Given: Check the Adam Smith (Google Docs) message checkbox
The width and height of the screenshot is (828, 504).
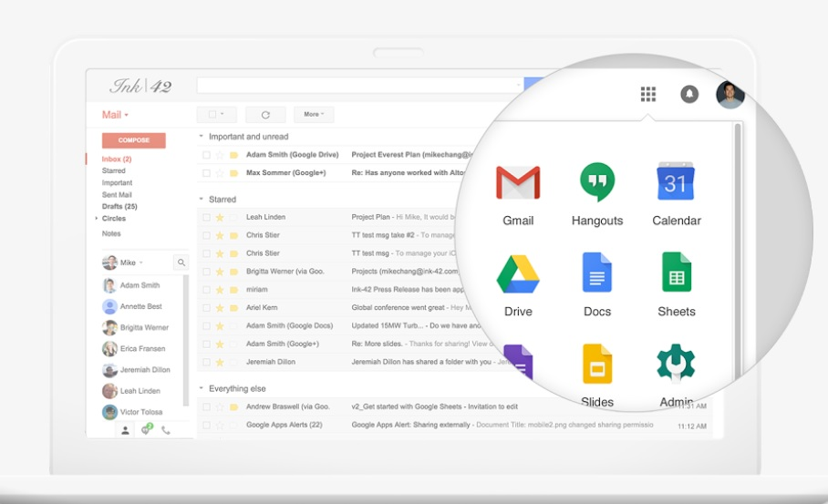Looking at the screenshot, I should pyautogui.click(x=206, y=326).
